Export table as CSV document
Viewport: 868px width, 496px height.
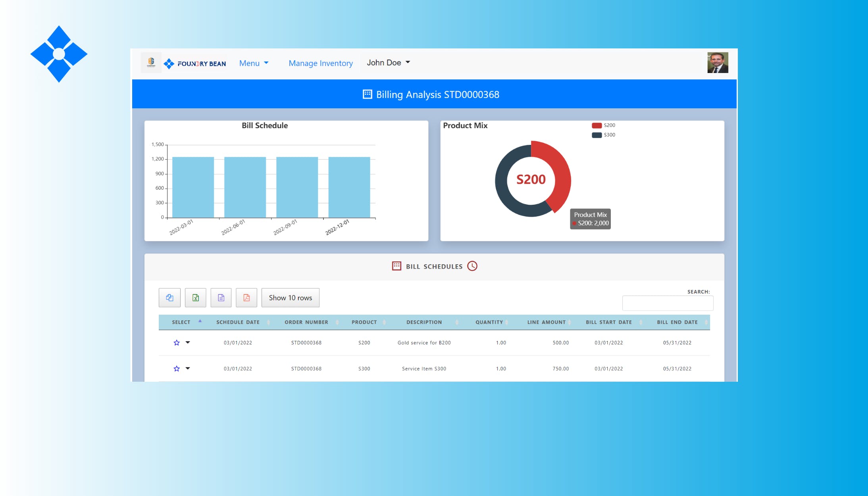221,298
